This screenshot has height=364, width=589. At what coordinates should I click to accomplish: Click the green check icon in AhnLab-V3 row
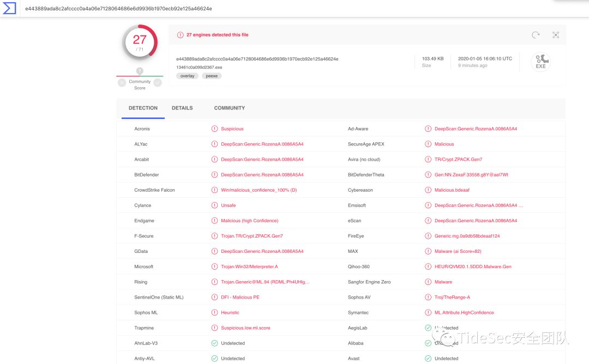(214, 343)
